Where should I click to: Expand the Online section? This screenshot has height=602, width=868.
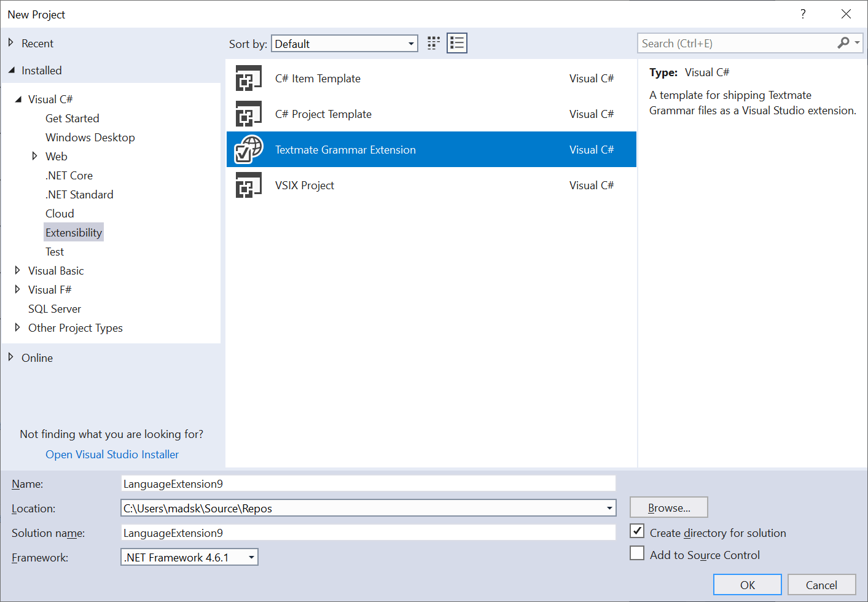pos(10,357)
